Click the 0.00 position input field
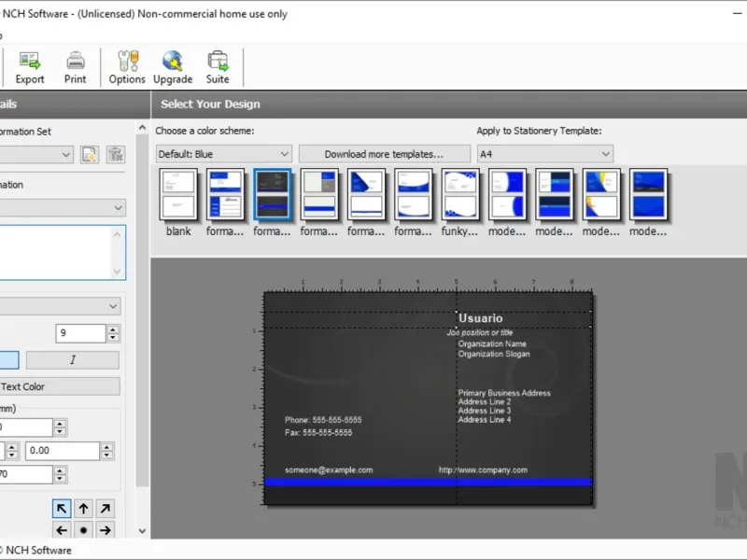 63,451
